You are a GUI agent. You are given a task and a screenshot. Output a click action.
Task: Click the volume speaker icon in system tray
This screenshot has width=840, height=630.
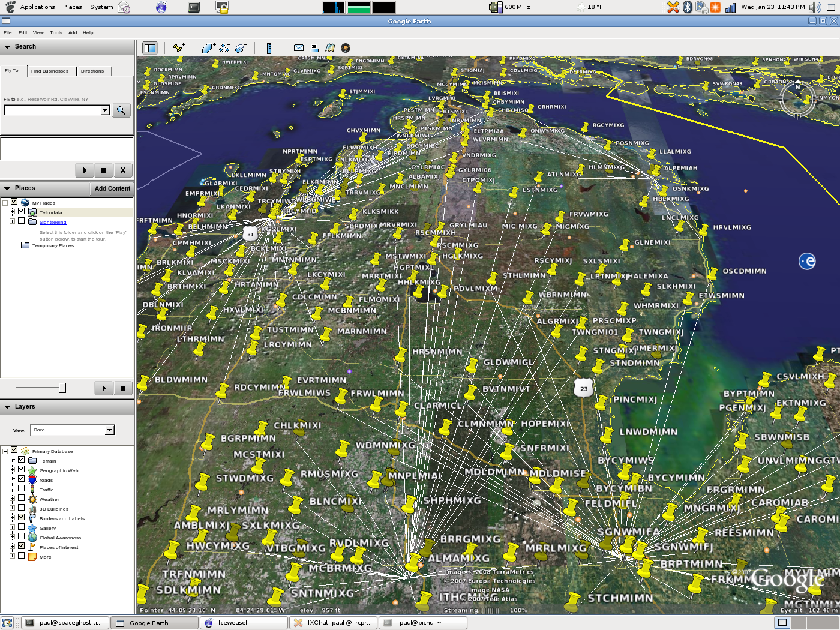point(815,7)
